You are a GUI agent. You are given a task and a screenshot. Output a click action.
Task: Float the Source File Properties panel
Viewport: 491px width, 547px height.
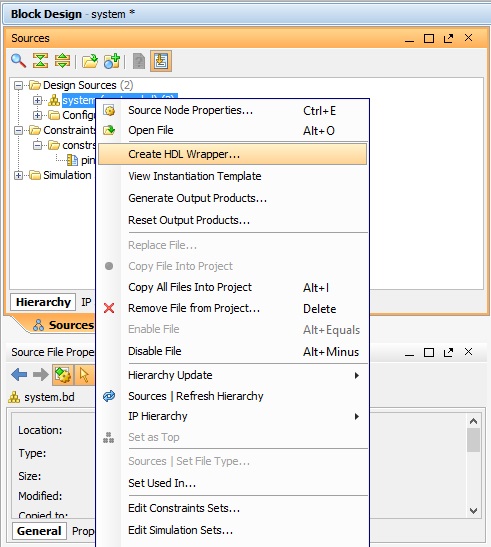448,352
